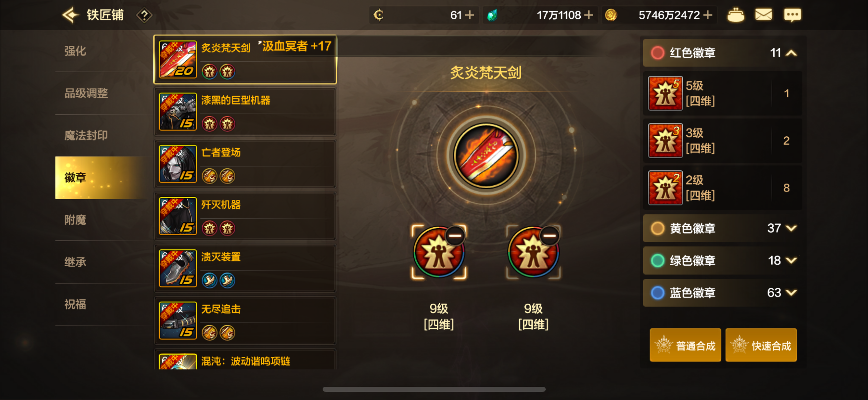Viewport: 868px width, 400px height.
Task: Open the chat bubble icon
Action: (792, 15)
